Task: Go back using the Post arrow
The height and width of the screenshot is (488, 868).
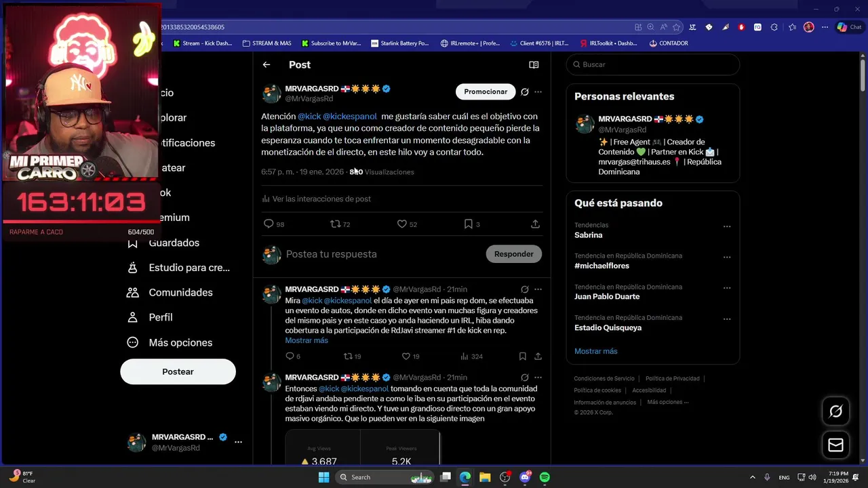Action: pos(267,65)
